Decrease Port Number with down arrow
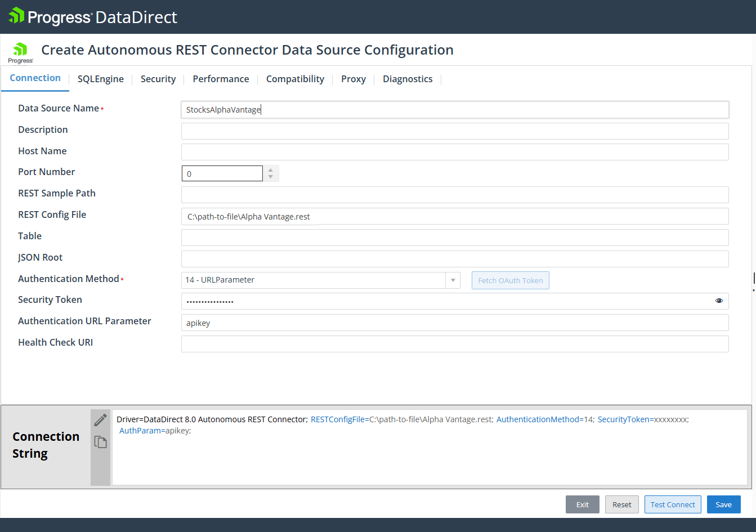The height and width of the screenshot is (532, 756). point(271,177)
